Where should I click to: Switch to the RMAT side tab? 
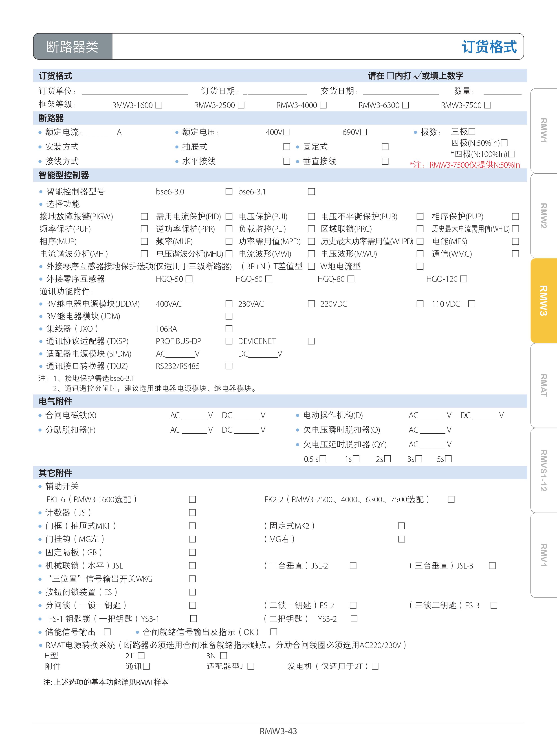click(x=543, y=386)
